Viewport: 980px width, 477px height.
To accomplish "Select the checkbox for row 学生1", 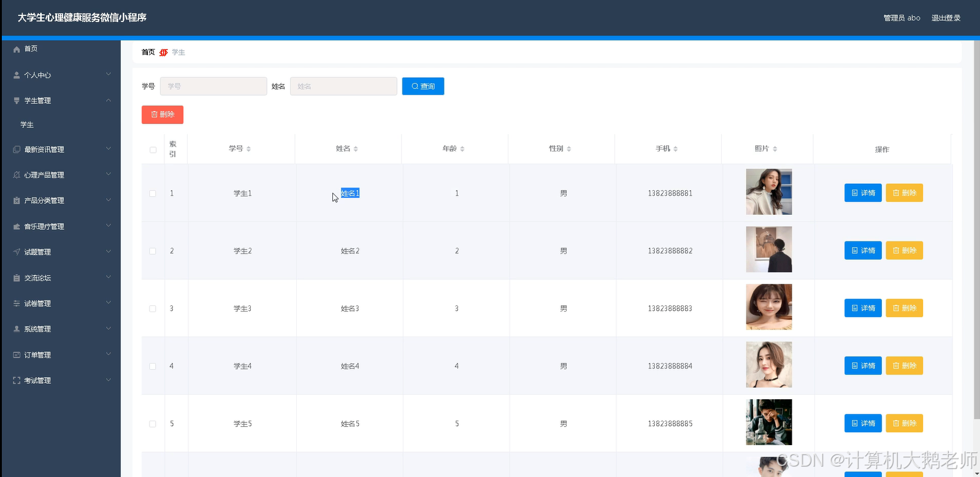I will click(x=153, y=193).
